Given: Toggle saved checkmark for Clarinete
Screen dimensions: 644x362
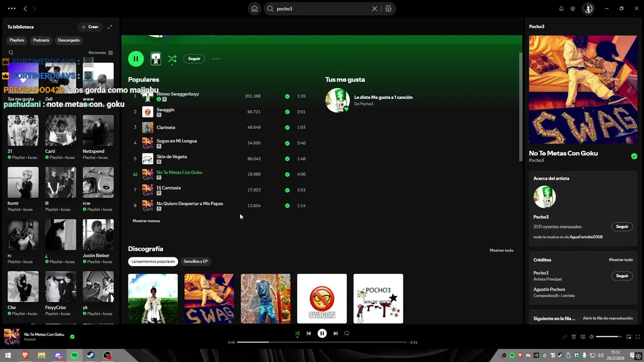Looking at the screenshot, I should pos(287,127).
